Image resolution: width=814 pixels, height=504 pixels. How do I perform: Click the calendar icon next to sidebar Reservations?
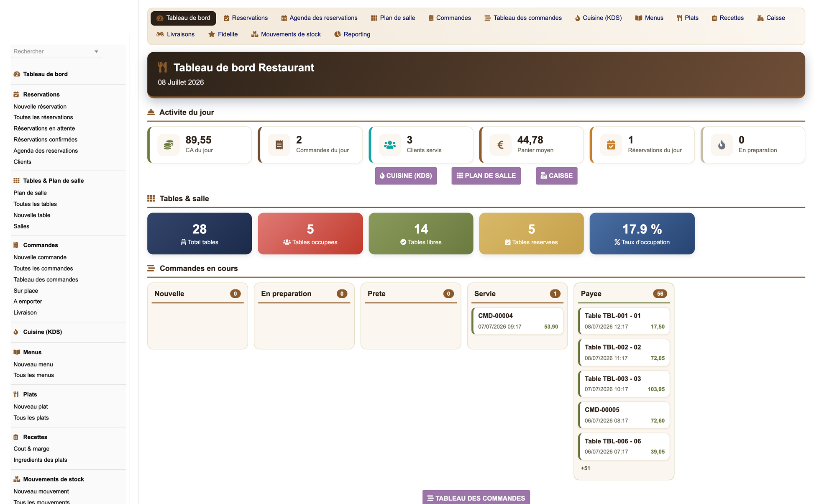pos(16,95)
